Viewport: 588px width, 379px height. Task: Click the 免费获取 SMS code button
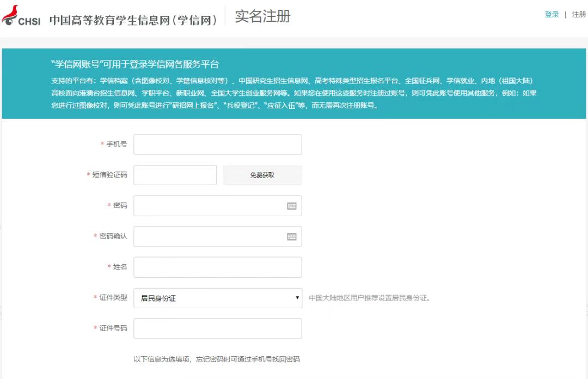pyautogui.click(x=262, y=174)
